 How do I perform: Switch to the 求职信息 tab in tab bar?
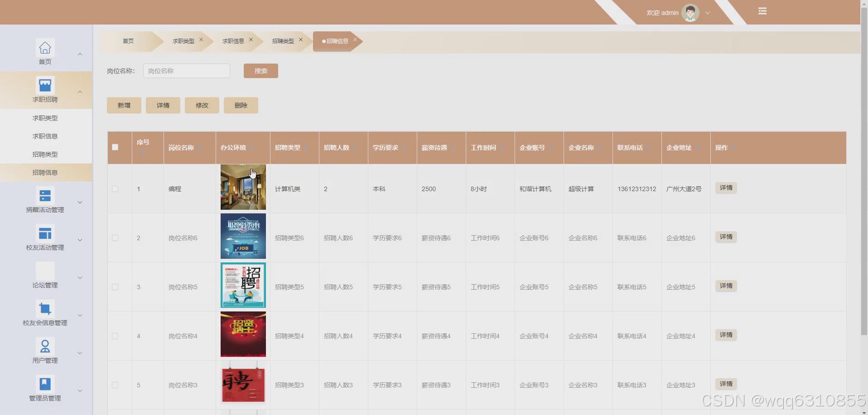tap(233, 41)
